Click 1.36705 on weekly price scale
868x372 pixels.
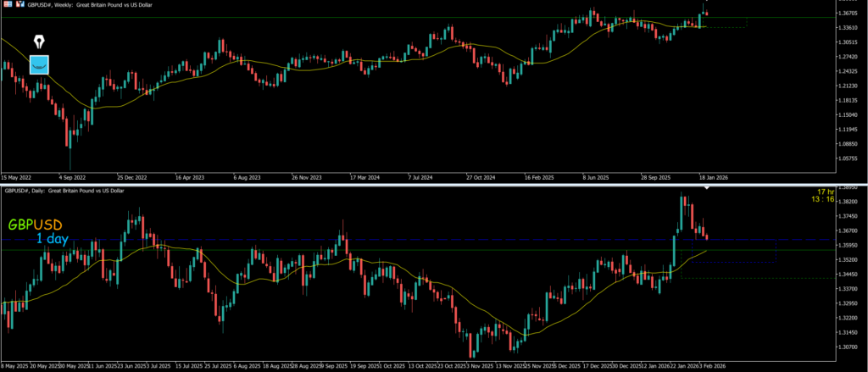845,14
